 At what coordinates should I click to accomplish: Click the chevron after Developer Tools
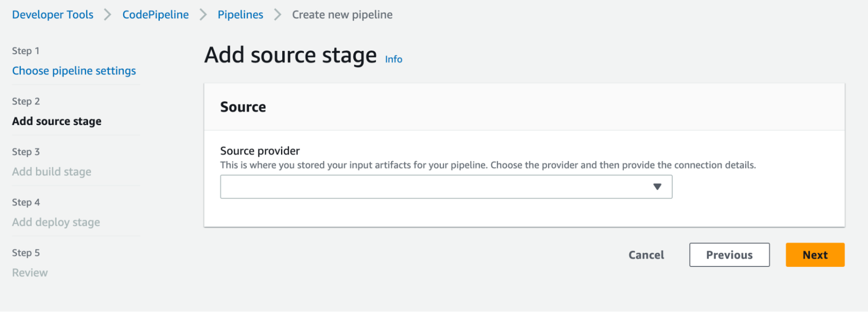[x=108, y=15]
